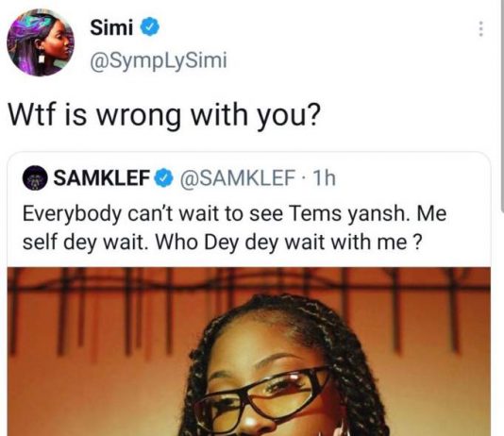Open Simi's profile picture avatar
Image resolution: width=504 pixels, height=436 pixels.
click(x=41, y=42)
